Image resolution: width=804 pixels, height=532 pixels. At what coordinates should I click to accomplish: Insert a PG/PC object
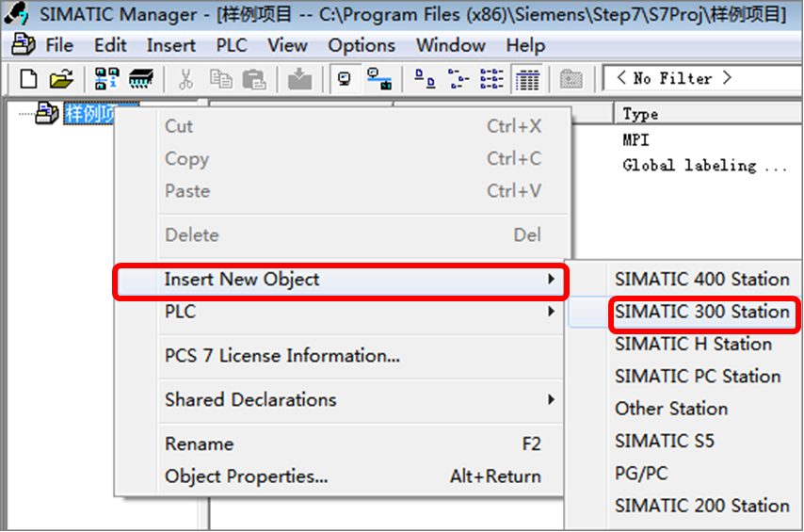pos(684,473)
